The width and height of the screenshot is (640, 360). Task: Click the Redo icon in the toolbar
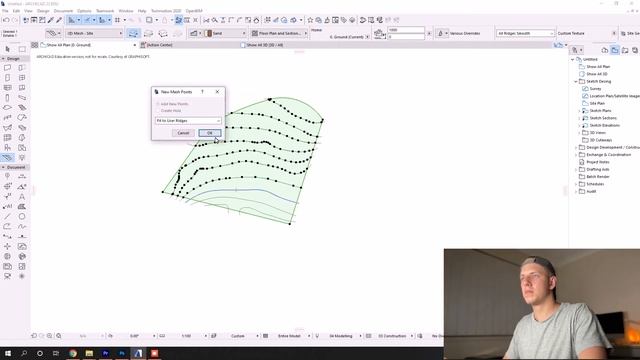(15, 20)
